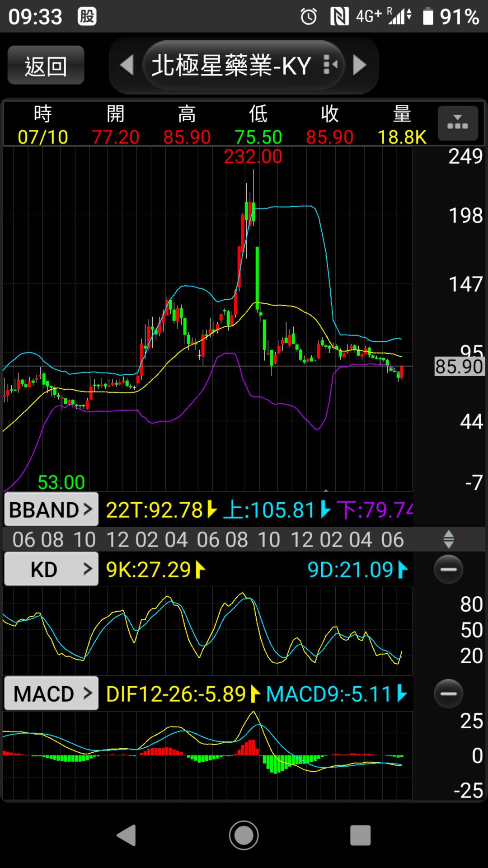Tap the MACD9:-5.11 parameter value

(x=336, y=694)
